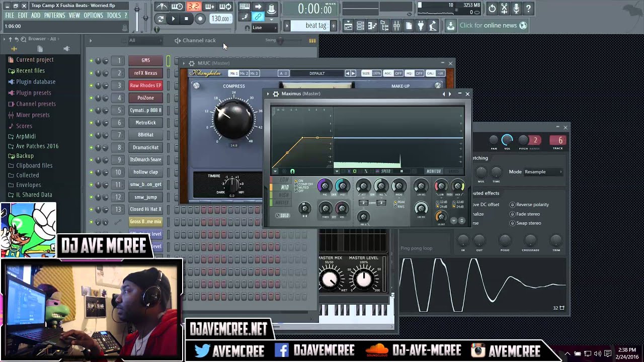Open the PATTERNS menu
The height and width of the screenshot is (362, 644).
point(54,16)
